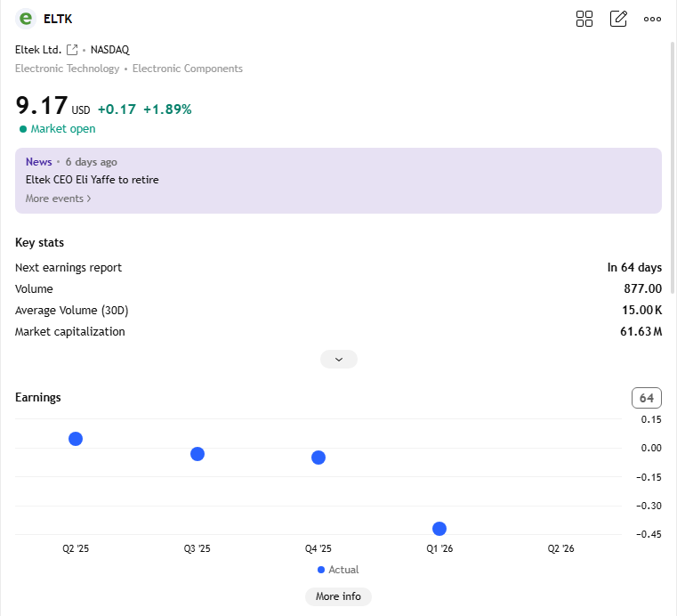Click the 'Average Volume (30D)' label

click(72, 310)
